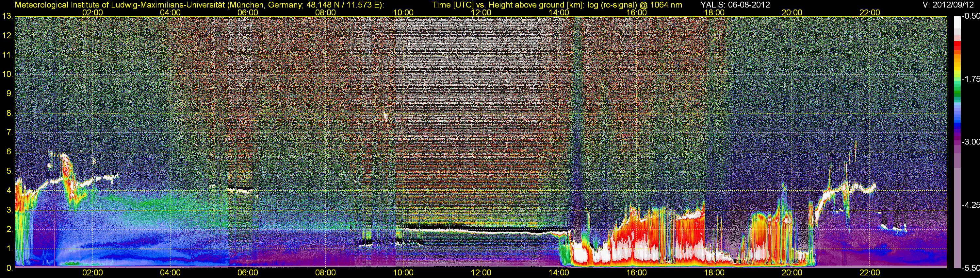
Task: Click the '6.' height axis label
Action: click(x=9, y=152)
